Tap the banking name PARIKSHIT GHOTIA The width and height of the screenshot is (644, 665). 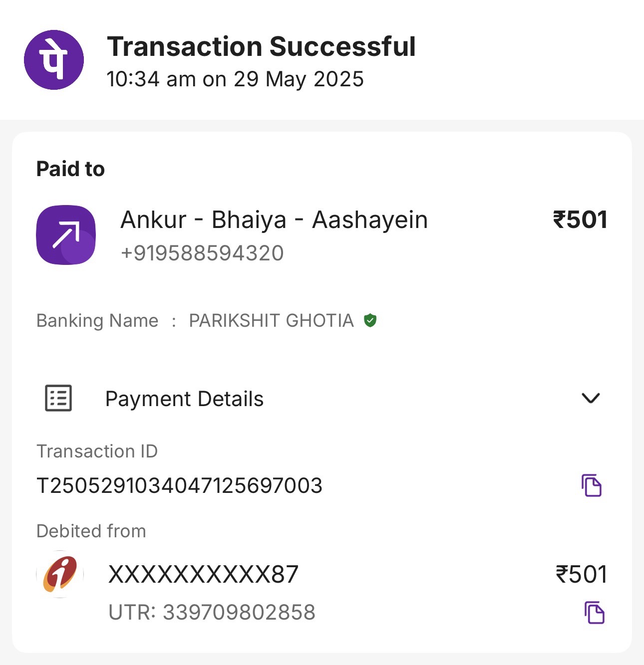pos(271,321)
